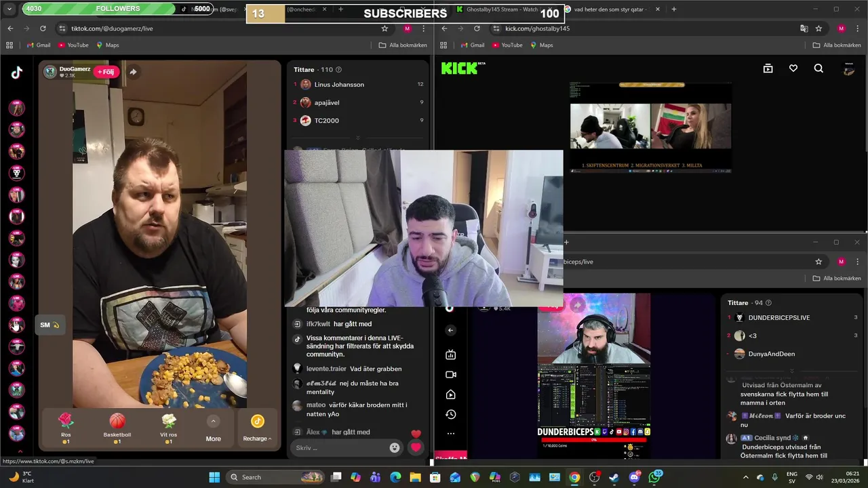Send a Ros gift
The width and height of the screenshot is (868, 488).
click(66, 428)
